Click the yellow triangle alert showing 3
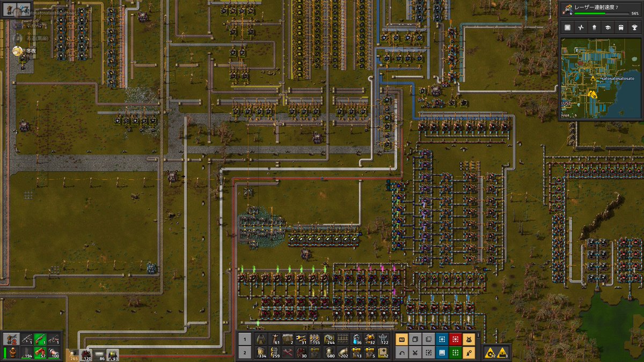Image resolution: width=644 pixels, height=362 pixels. click(502, 352)
